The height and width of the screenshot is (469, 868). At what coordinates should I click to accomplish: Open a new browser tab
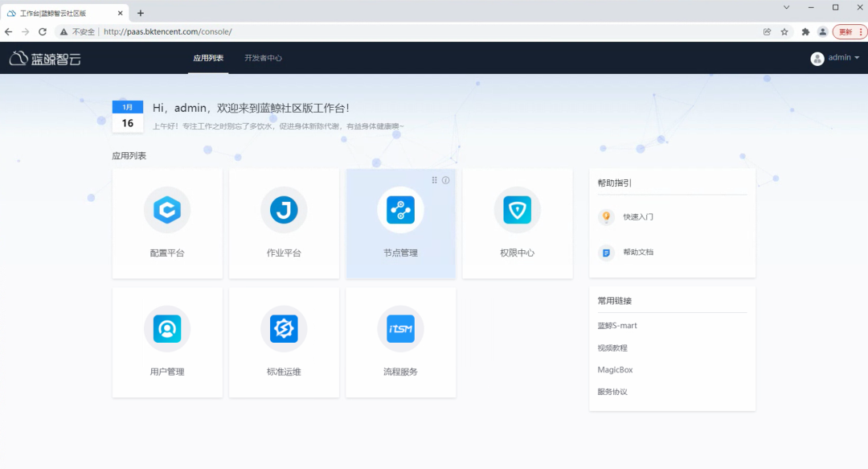pos(141,14)
